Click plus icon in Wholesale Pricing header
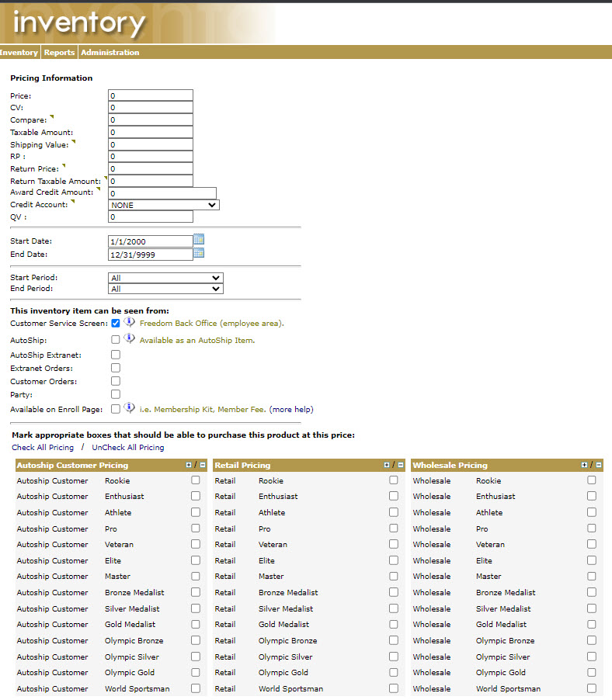This screenshot has width=612, height=700. coord(585,465)
